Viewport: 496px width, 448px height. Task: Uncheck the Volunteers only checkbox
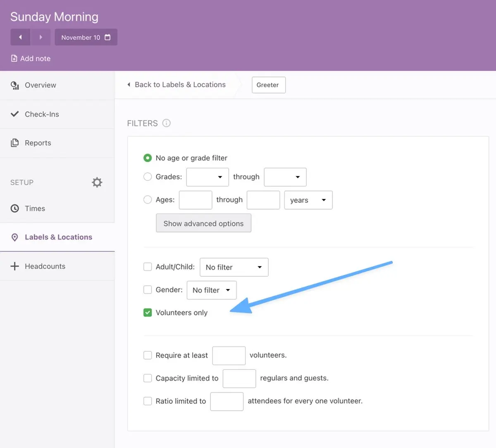click(x=148, y=313)
